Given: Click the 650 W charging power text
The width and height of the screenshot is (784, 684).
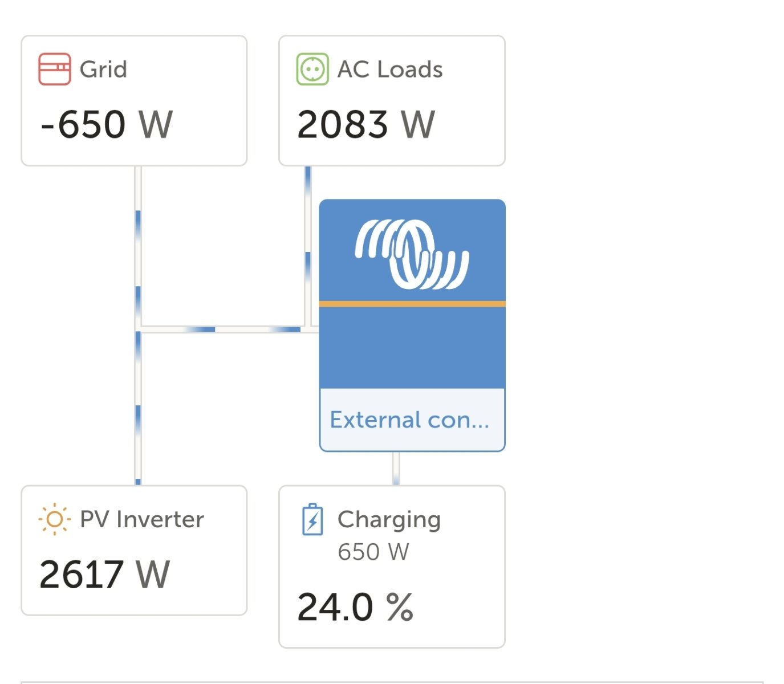Looking at the screenshot, I should (373, 552).
